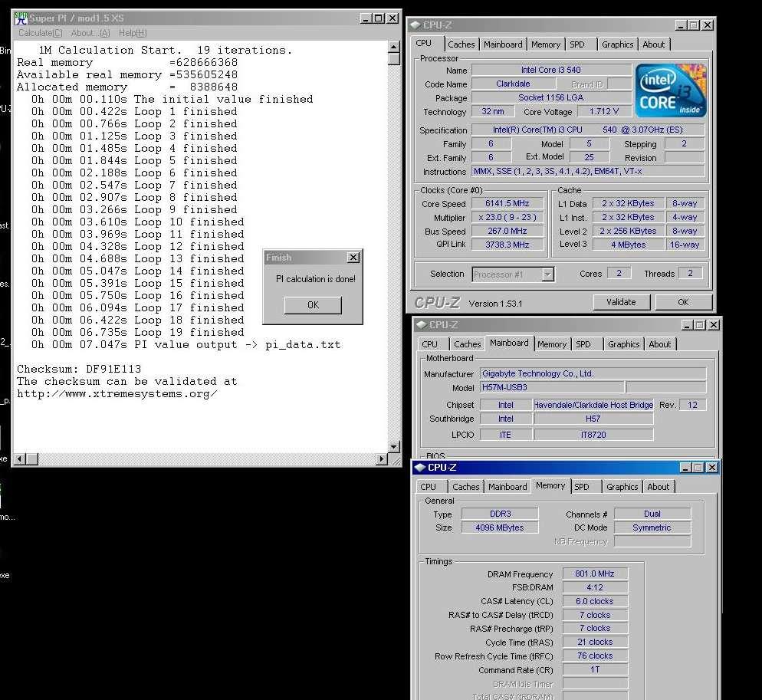The width and height of the screenshot is (762, 700).
Task: Click the Validate button in CPU-Z
Action: click(x=621, y=302)
